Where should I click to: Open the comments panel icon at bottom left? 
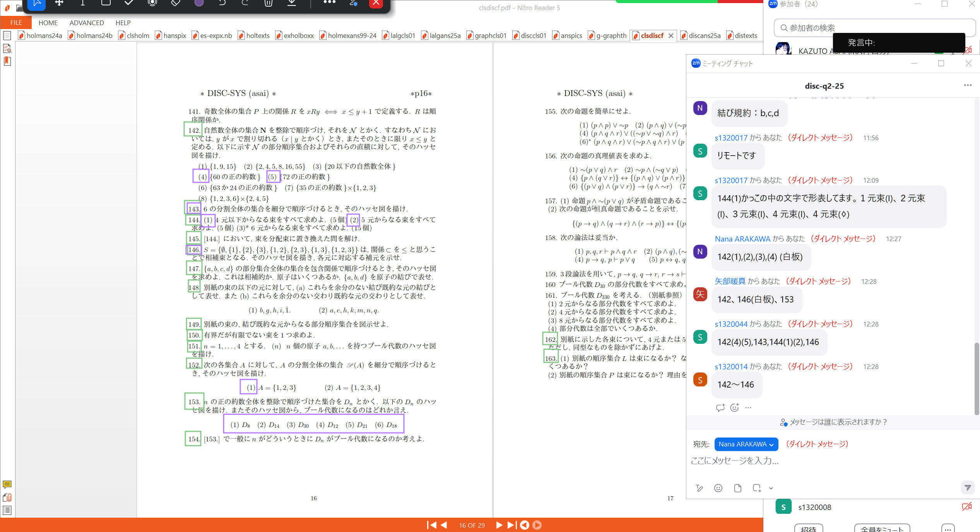coord(7,484)
